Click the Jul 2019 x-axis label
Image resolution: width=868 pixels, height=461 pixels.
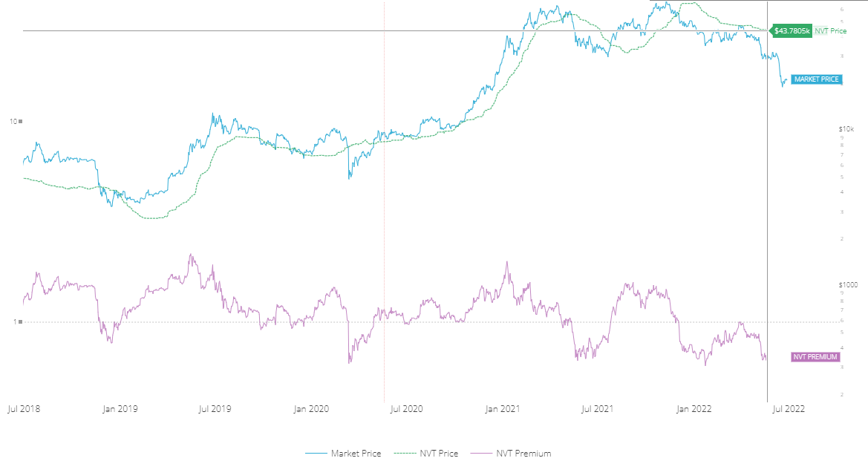tap(215, 408)
